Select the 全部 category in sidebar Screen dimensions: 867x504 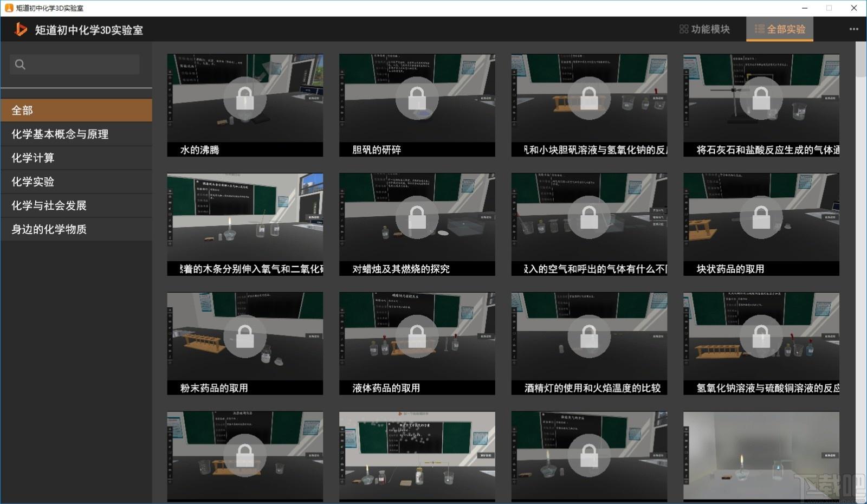(x=76, y=110)
